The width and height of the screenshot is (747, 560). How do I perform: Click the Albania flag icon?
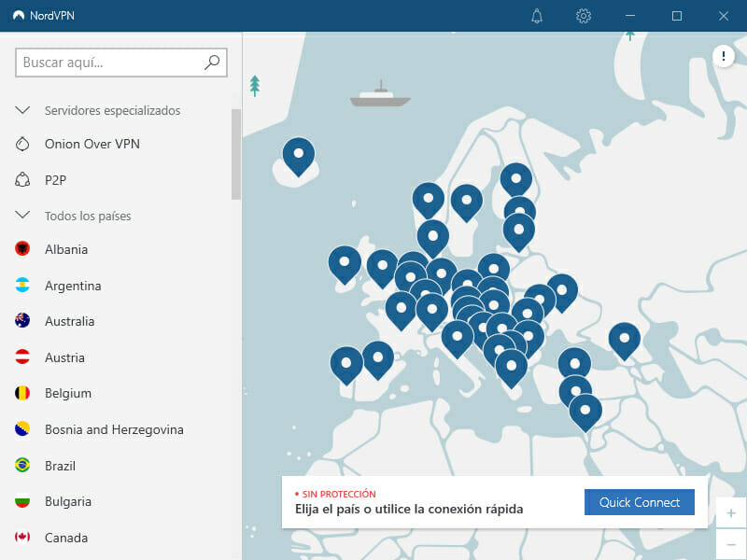click(22, 248)
